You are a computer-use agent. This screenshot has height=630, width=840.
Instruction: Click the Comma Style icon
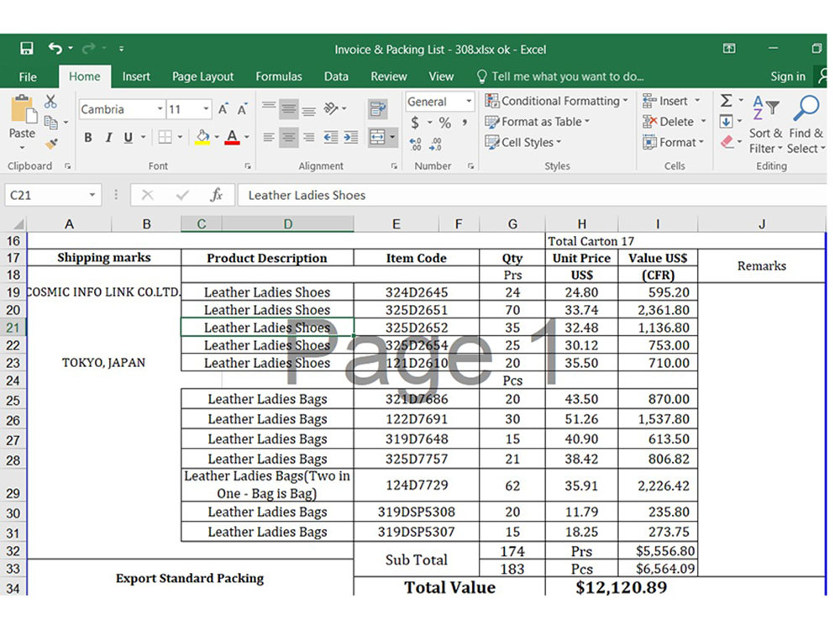465,123
